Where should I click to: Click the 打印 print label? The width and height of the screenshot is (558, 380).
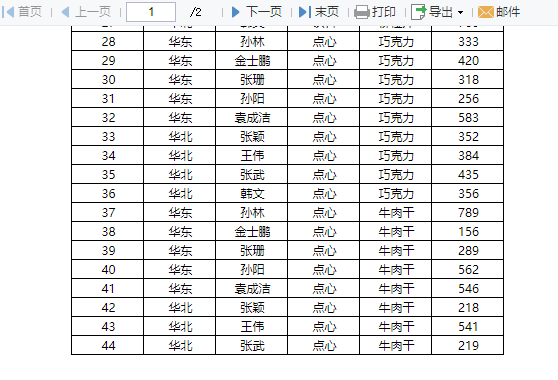[384, 12]
